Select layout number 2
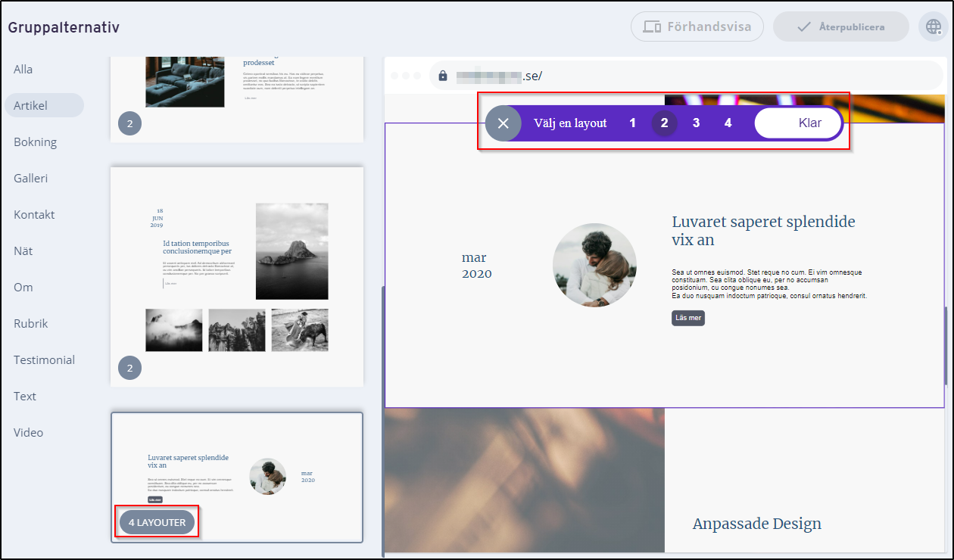The width and height of the screenshot is (954, 560). (x=664, y=123)
